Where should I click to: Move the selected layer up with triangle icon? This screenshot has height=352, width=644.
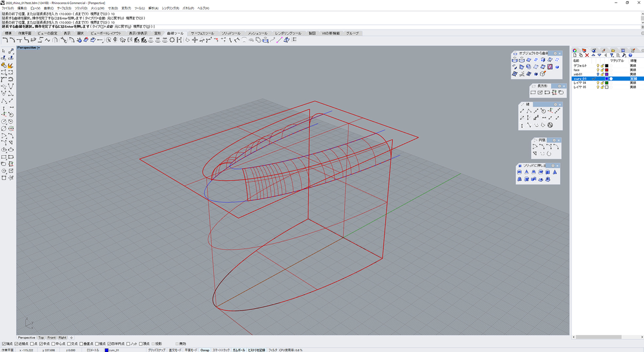click(x=593, y=55)
